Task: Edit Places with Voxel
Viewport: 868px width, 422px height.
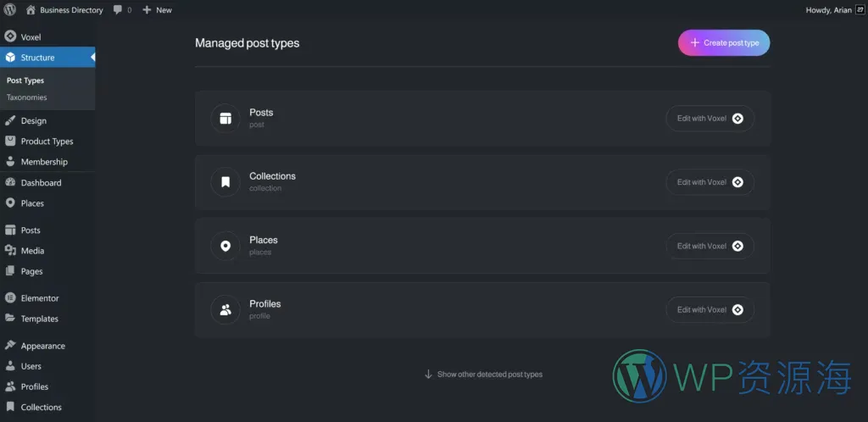Action: (x=709, y=246)
